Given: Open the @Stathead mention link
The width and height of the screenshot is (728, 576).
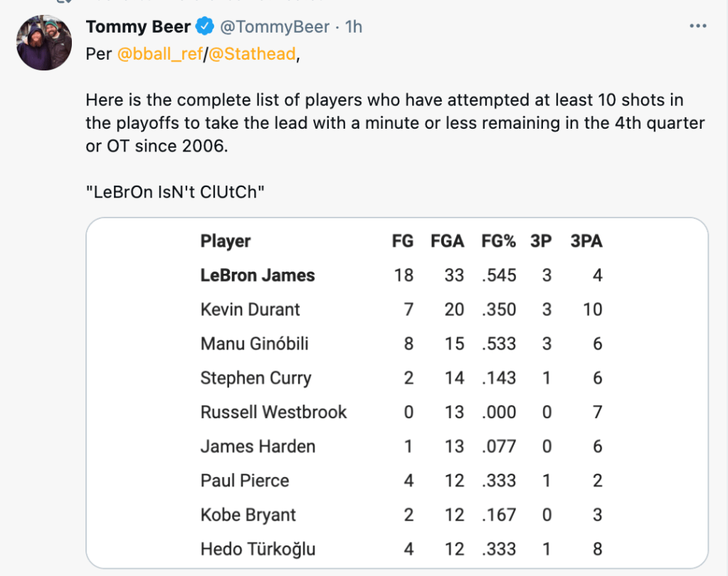Looking at the screenshot, I should tap(251, 54).
